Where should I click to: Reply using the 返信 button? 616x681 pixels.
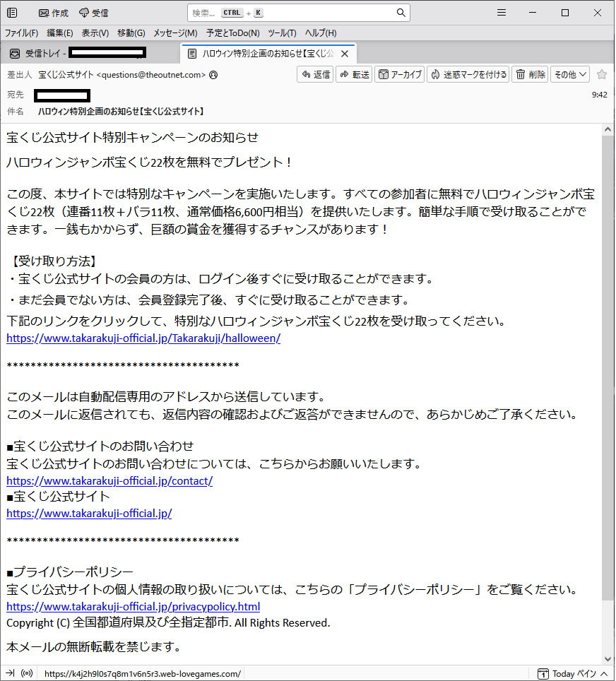point(315,74)
